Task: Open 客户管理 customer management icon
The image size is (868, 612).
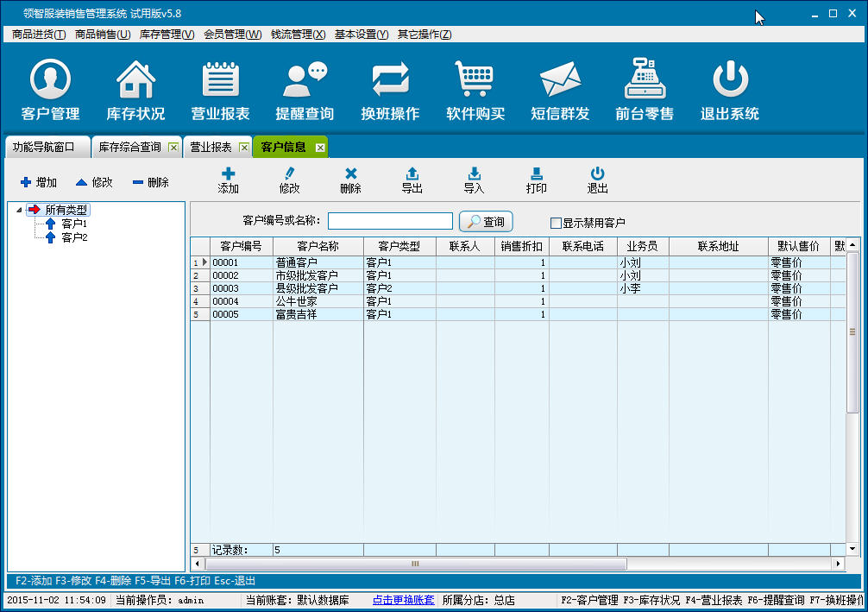Action: point(50,91)
